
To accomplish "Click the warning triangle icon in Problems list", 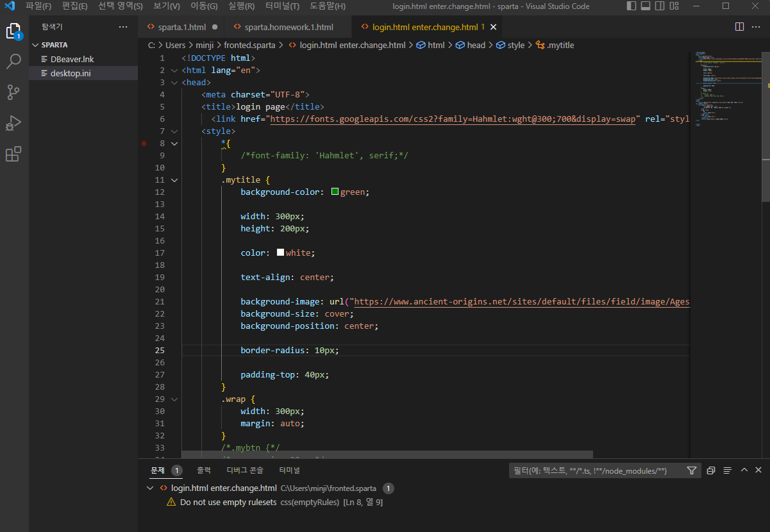I will point(171,503).
